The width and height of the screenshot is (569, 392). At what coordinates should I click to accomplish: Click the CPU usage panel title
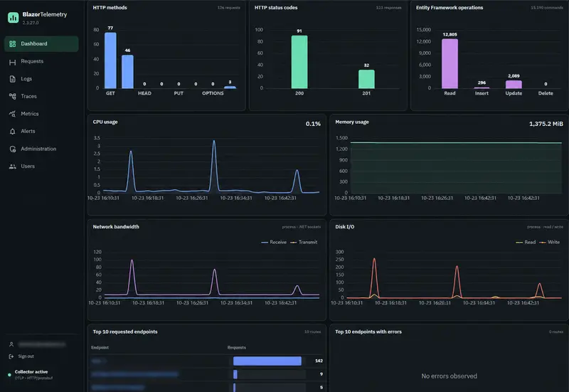pyautogui.click(x=105, y=122)
